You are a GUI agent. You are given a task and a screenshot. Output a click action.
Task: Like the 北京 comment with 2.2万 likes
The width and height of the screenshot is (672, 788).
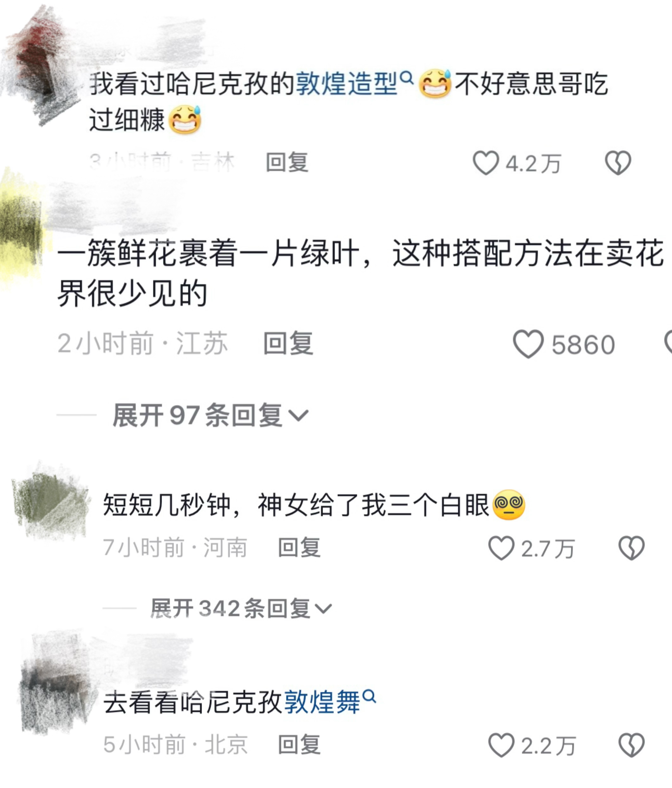pos(501,745)
